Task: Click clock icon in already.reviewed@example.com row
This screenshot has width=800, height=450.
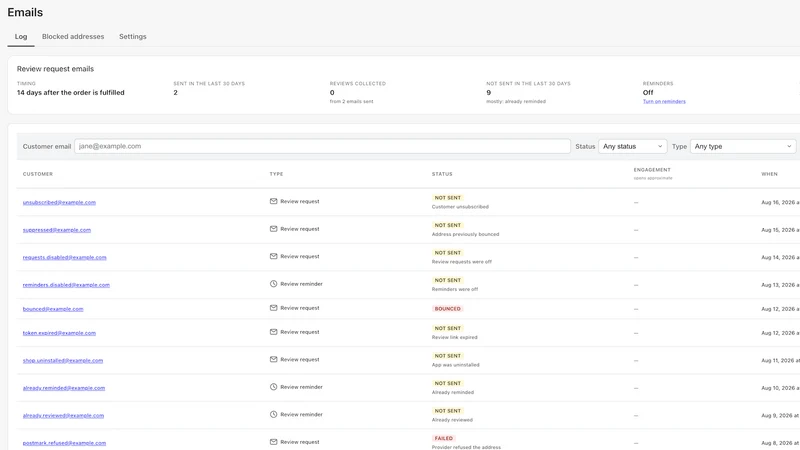Action: [x=273, y=415]
